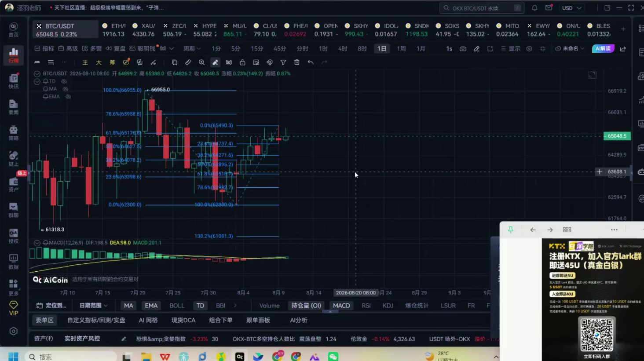Open the WPS icon in taskbar
This screenshot has height=361, width=644.
tap(165, 357)
